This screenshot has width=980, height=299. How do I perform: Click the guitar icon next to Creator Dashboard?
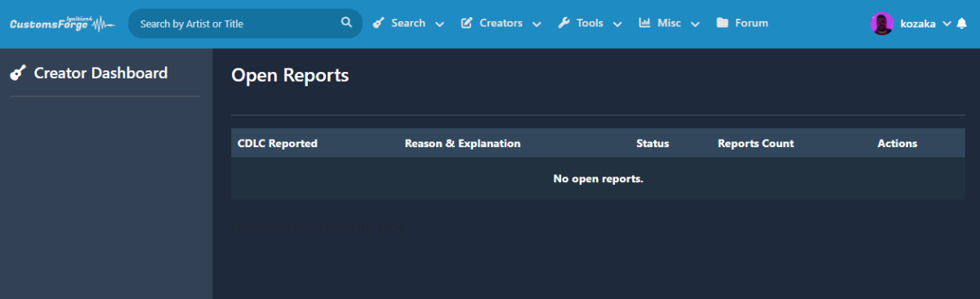click(x=17, y=74)
